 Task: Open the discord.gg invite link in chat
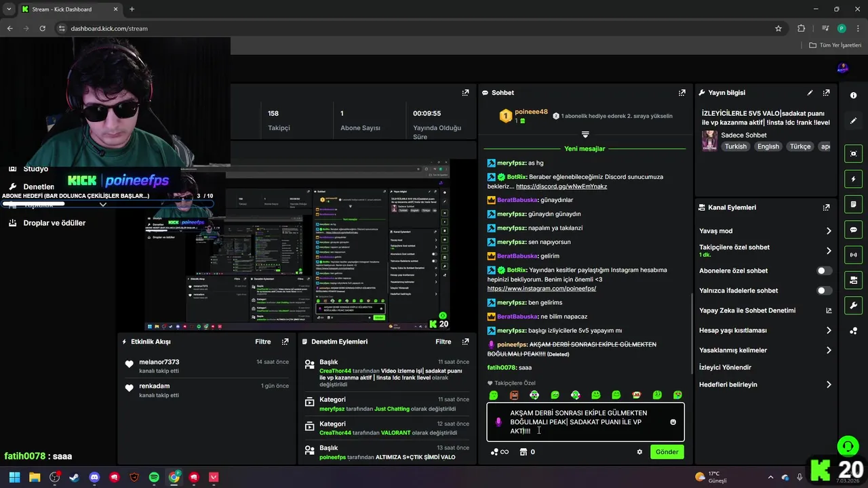click(x=561, y=186)
